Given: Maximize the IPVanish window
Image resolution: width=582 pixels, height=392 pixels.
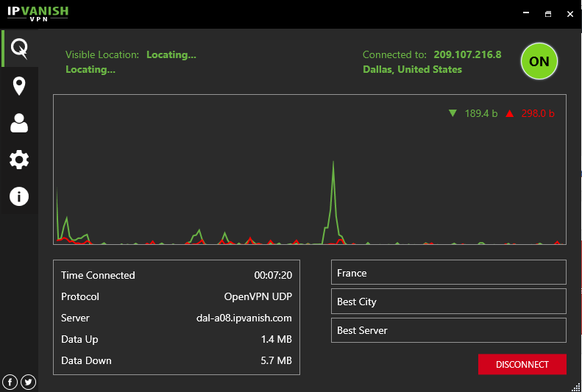Looking at the screenshot, I should click(548, 14).
